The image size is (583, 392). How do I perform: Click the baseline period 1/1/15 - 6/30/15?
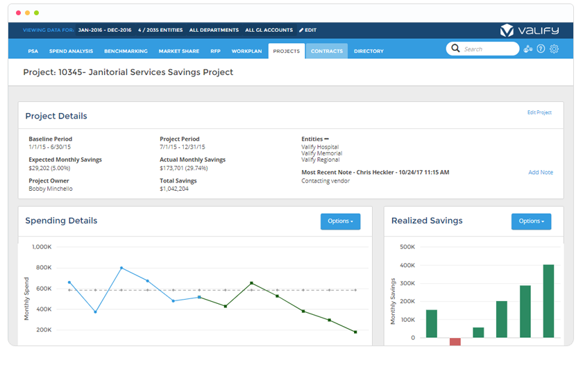(x=49, y=147)
